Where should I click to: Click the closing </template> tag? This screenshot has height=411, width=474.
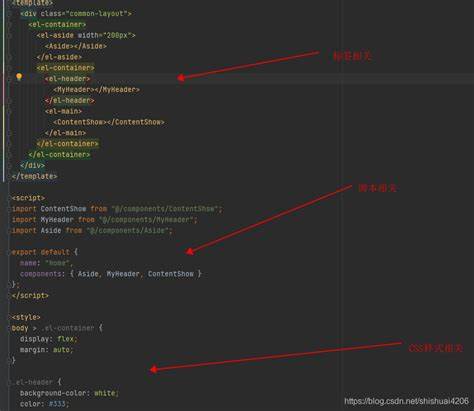click(34, 176)
